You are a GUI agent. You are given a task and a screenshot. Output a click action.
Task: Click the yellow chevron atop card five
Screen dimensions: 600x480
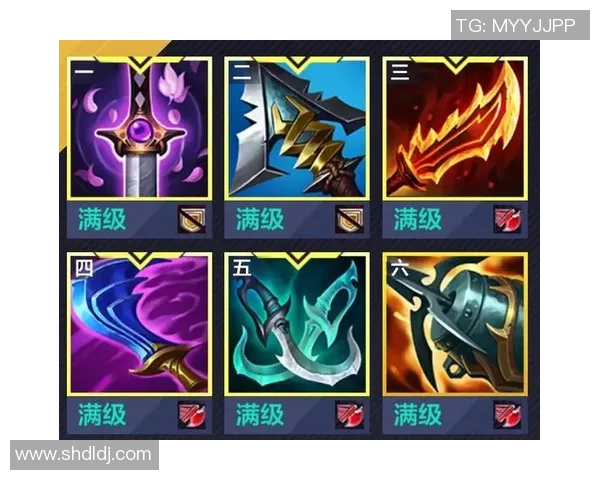(298, 258)
